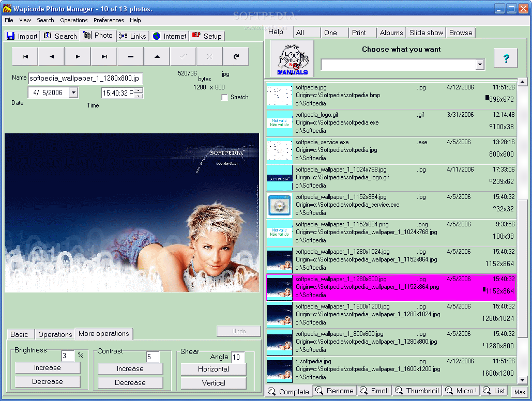Apply Vertical shear
The height and width of the screenshot is (401, 532).
click(x=214, y=383)
